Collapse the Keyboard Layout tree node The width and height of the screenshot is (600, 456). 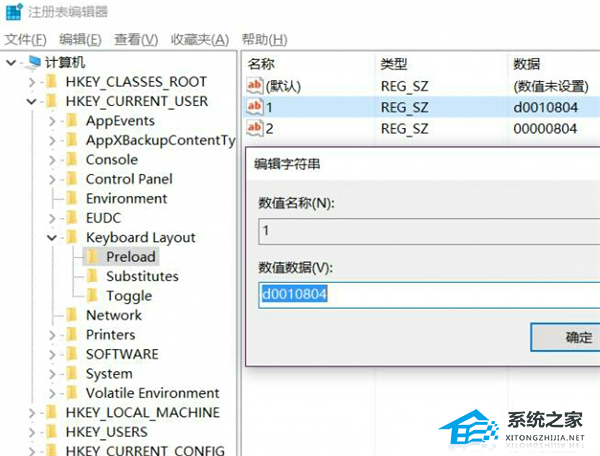[52, 238]
